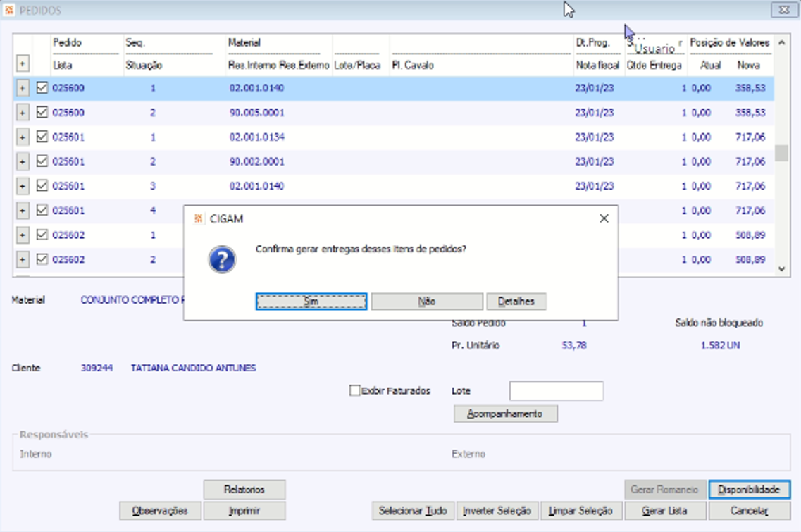Toggle checkbox for 025601 sequence 4
The width and height of the screenshot is (801, 532).
pyautogui.click(x=42, y=211)
